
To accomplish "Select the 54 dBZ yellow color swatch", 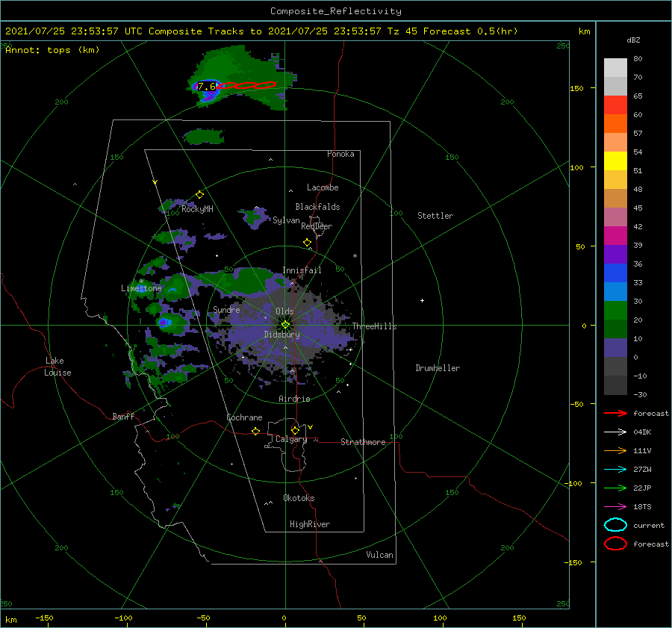I will pos(615,161).
